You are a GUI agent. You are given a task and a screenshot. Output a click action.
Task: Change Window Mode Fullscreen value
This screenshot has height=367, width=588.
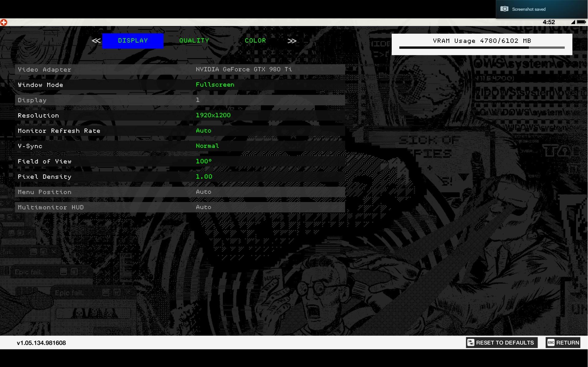(215, 85)
